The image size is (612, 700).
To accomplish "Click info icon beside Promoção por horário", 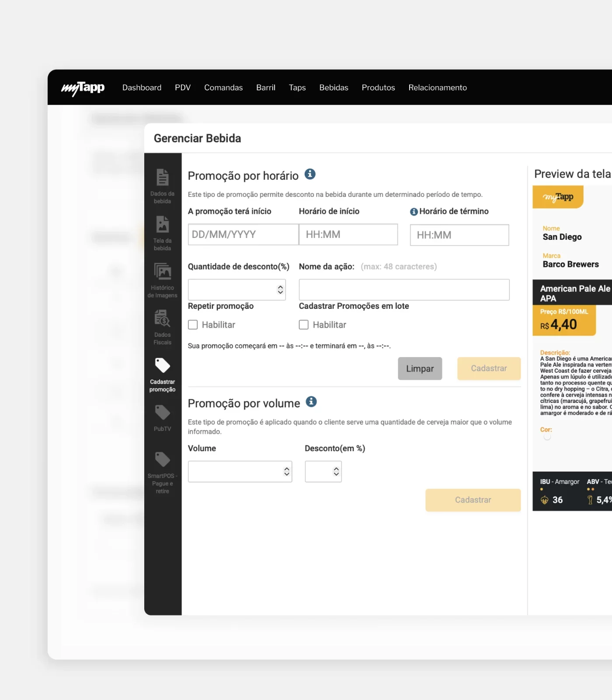I will pos(310,174).
